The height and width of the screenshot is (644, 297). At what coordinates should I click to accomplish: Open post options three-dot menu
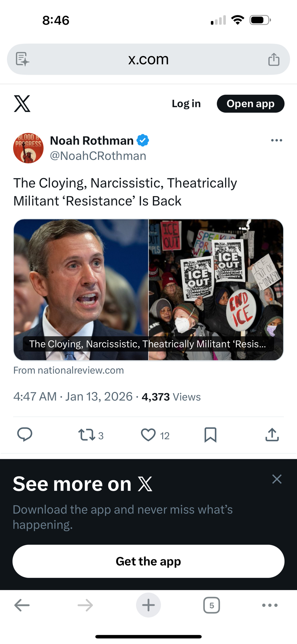[276, 140]
